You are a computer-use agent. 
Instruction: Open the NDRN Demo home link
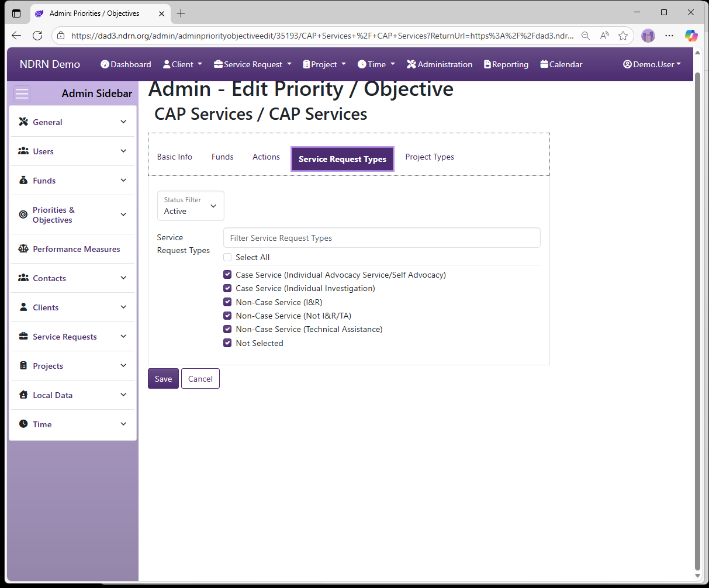[50, 64]
